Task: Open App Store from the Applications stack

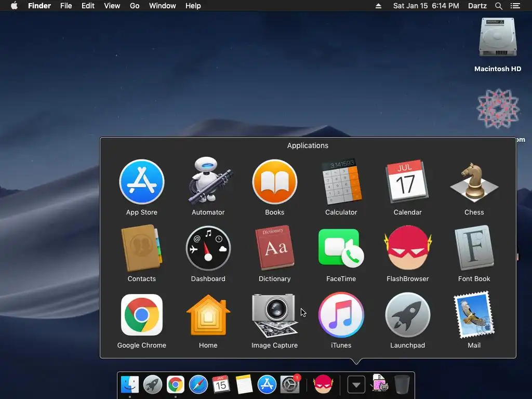Action: (x=142, y=182)
